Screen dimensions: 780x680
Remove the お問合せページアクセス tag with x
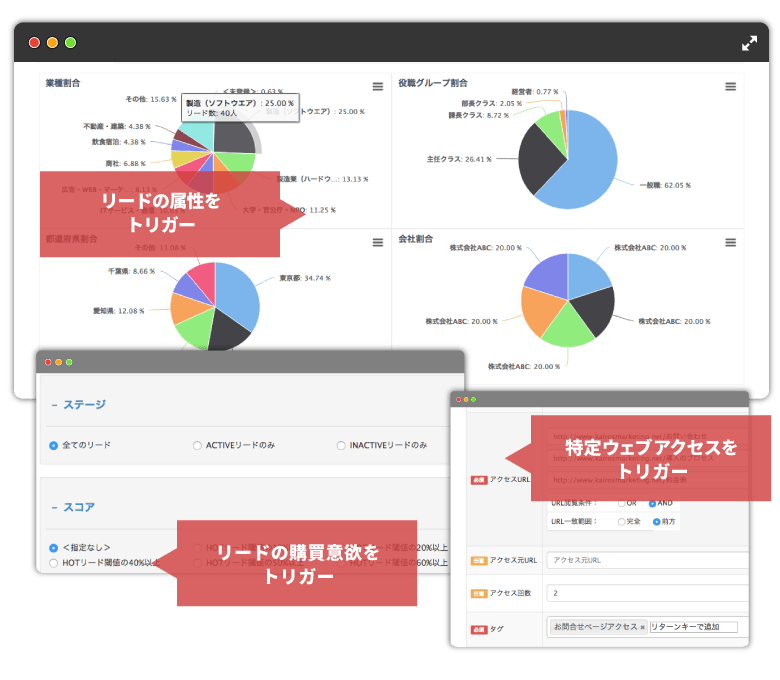coord(642,627)
